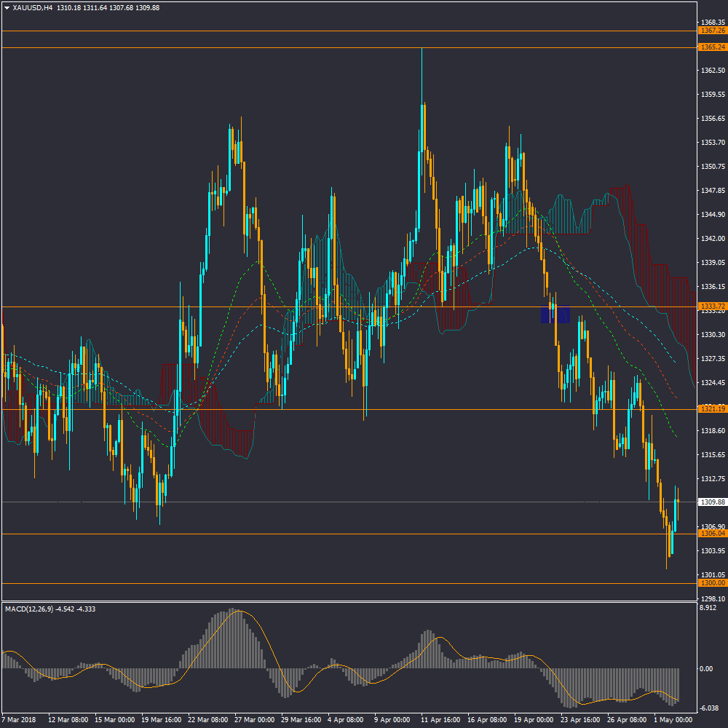Select the current price label 1309.88
Screen dimensions: 728x728
711,502
